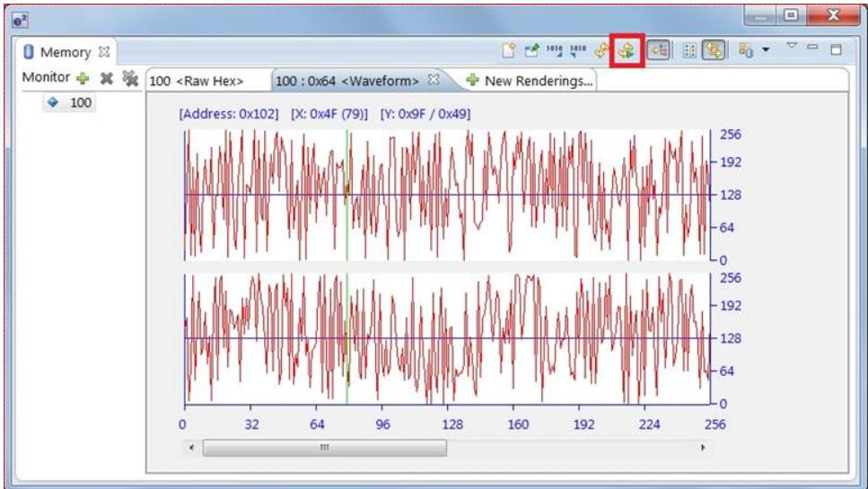Click the scrollbar right arrow
868x489 pixels.
tap(703, 448)
